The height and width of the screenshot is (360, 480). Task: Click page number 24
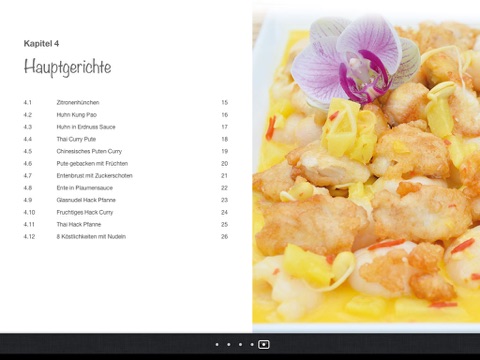(224, 212)
